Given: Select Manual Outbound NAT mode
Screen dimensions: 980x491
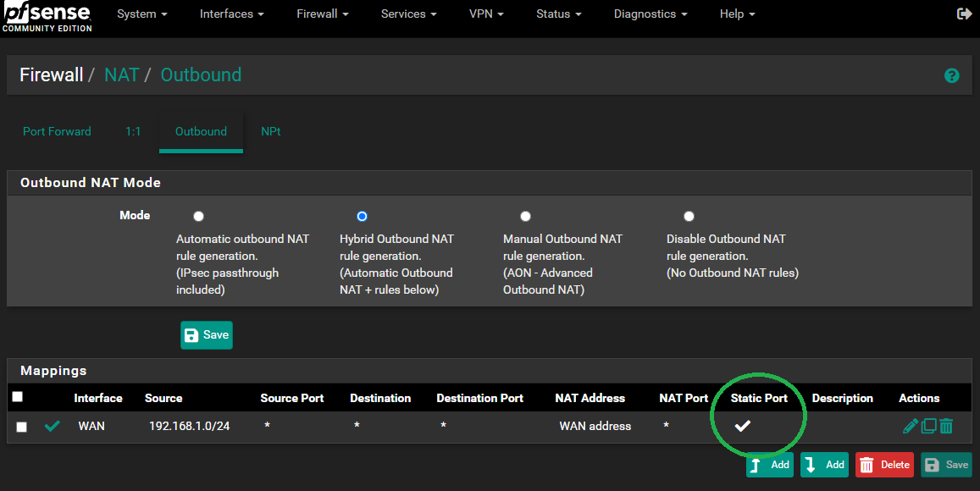Looking at the screenshot, I should (526, 216).
